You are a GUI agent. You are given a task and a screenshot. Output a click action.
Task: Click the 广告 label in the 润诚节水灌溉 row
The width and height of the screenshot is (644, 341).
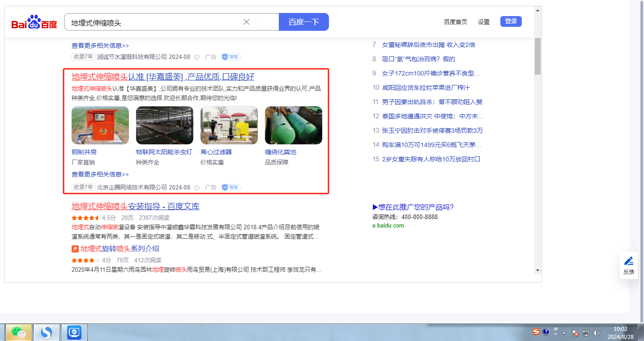coord(211,57)
